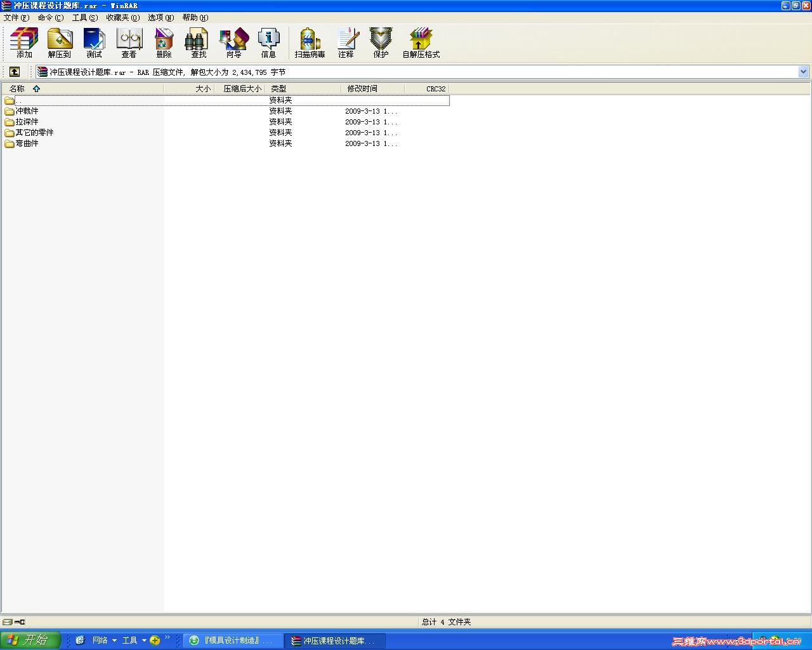Open the 帮助 (Help) menu
The height and width of the screenshot is (650, 812).
tap(195, 18)
